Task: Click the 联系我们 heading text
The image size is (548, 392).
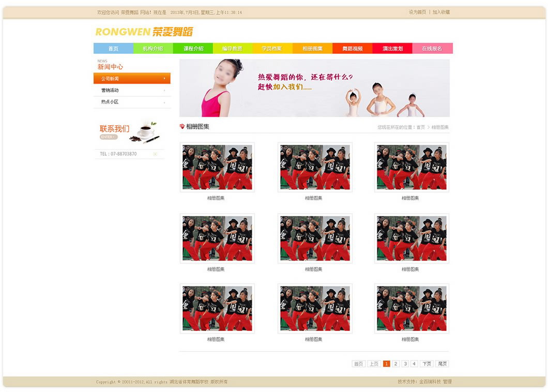Action: (114, 129)
